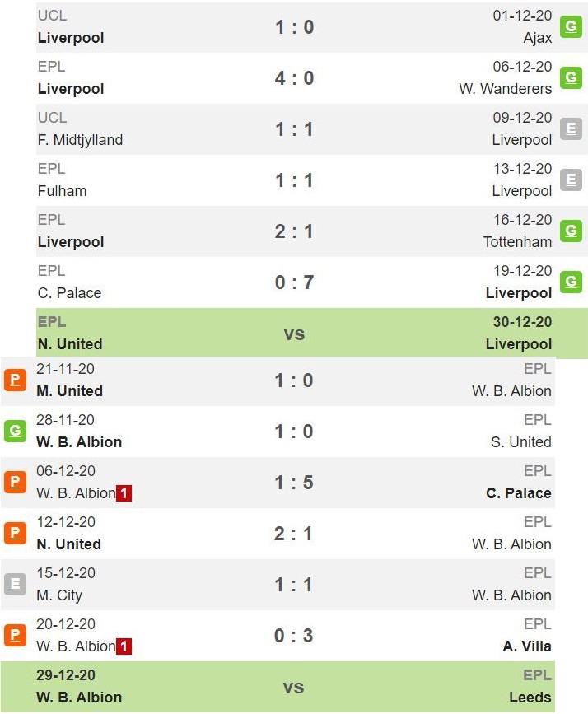This screenshot has width=588, height=714.
Task: Click the orange P badge for 20-12-20 A. Villa match
Action: point(15,635)
